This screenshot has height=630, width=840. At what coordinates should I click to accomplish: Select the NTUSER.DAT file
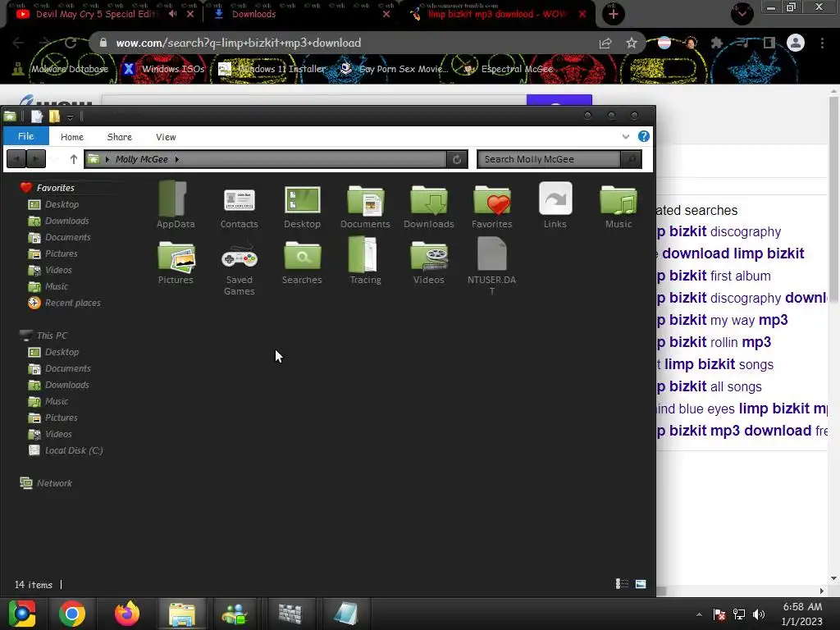pyautogui.click(x=492, y=266)
